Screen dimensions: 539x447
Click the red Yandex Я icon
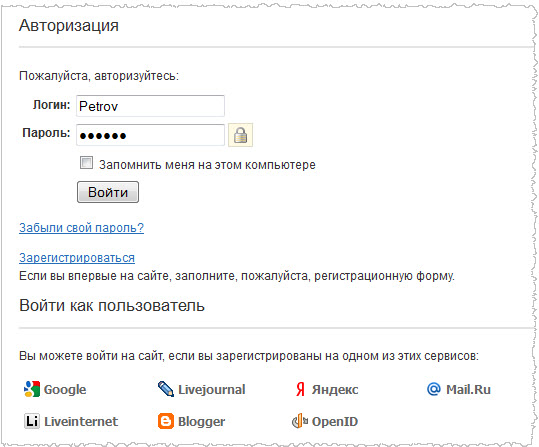pos(300,390)
